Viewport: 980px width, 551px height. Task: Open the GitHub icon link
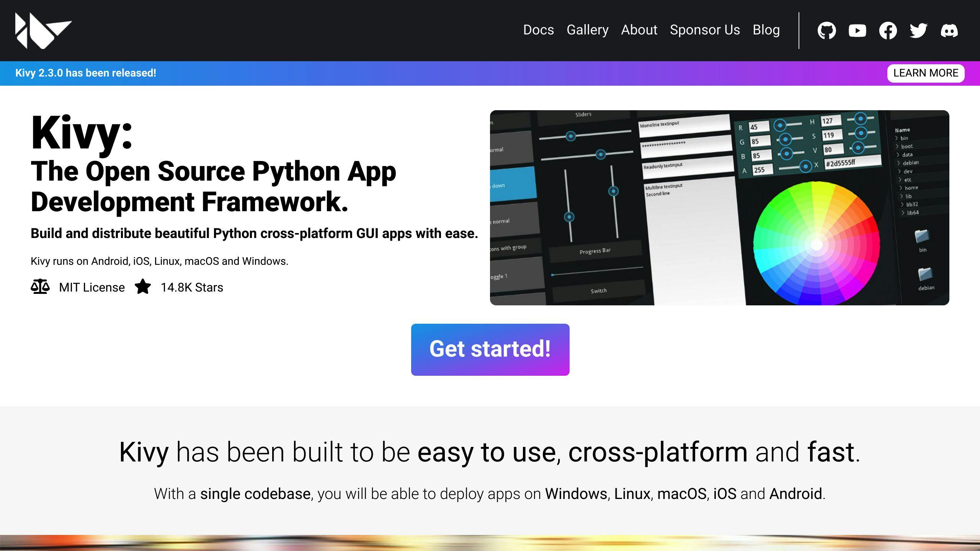click(x=826, y=31)
